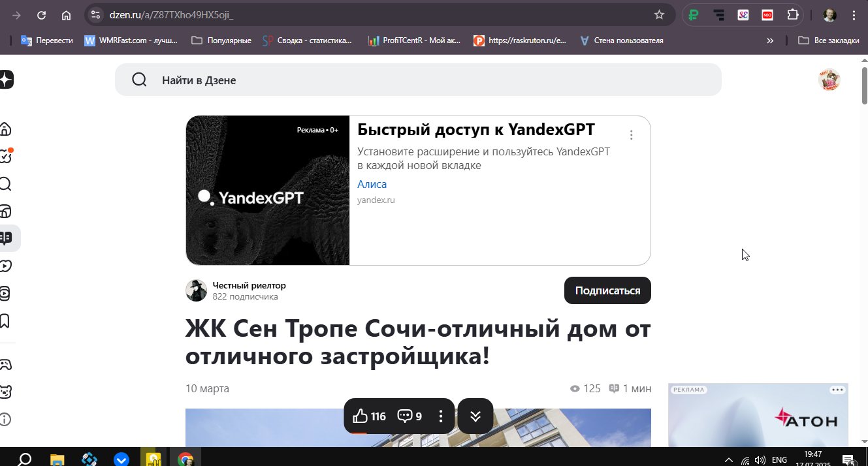Bookmark this page with the star icon
The image size is (868, 466).
[x=659, y=15]
